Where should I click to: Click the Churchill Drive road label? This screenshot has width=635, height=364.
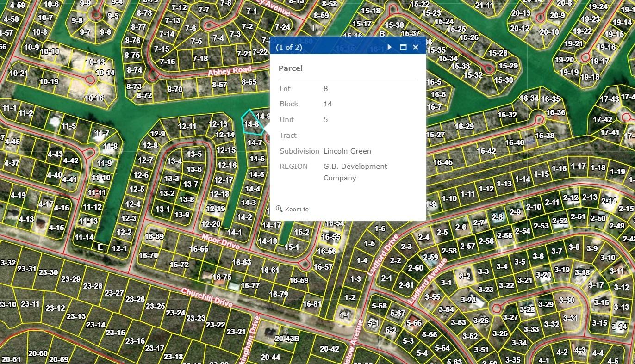(x=206, y=298)
